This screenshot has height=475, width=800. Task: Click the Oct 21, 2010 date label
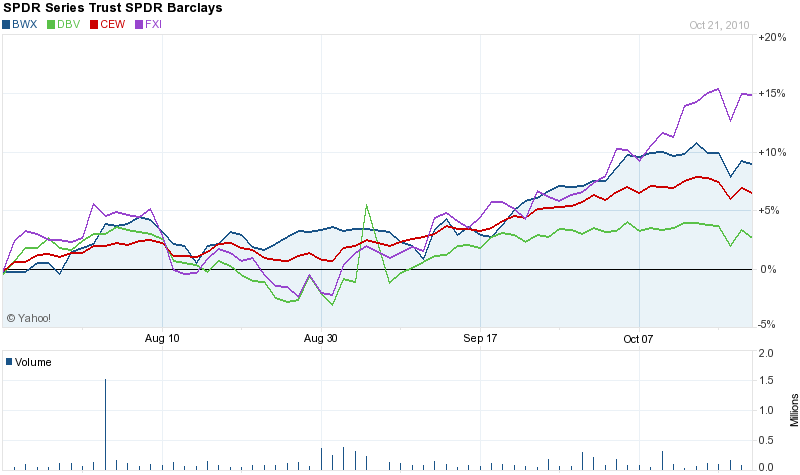(x=719, y=25)
